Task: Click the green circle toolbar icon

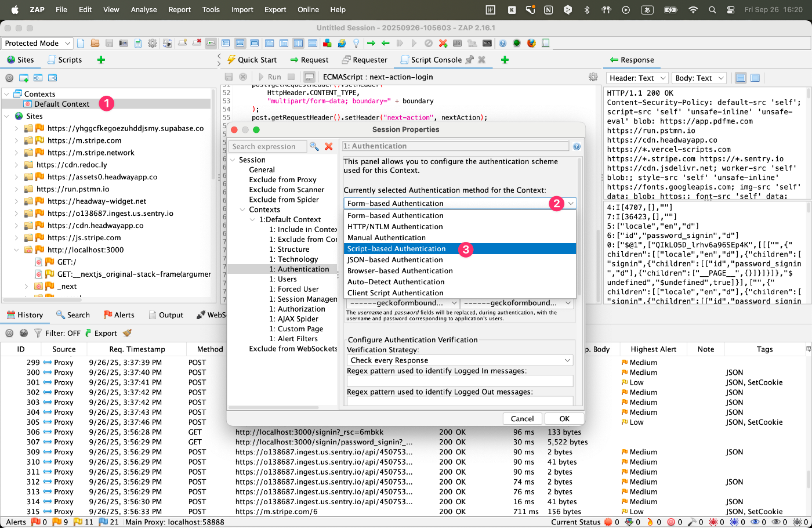Action: coord(517,43)
